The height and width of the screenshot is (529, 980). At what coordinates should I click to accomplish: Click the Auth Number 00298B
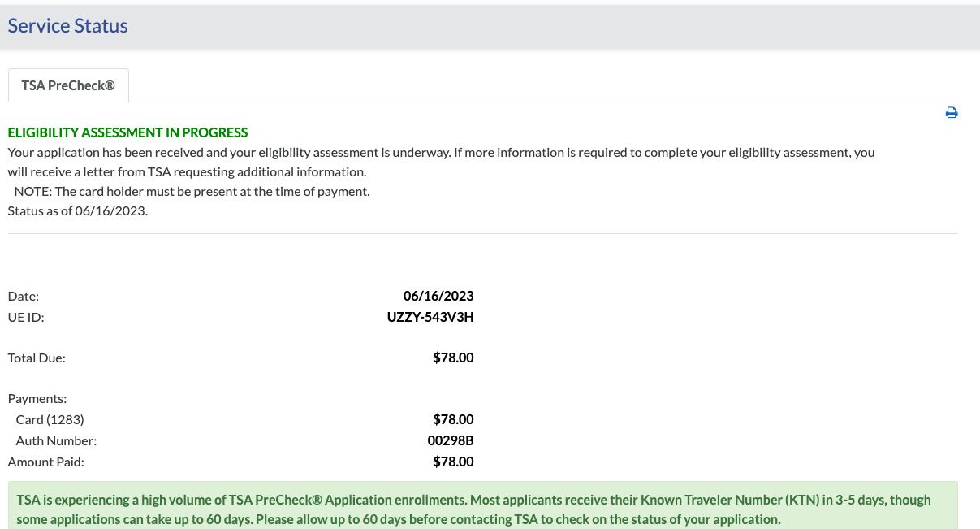(x=451, y=441)
